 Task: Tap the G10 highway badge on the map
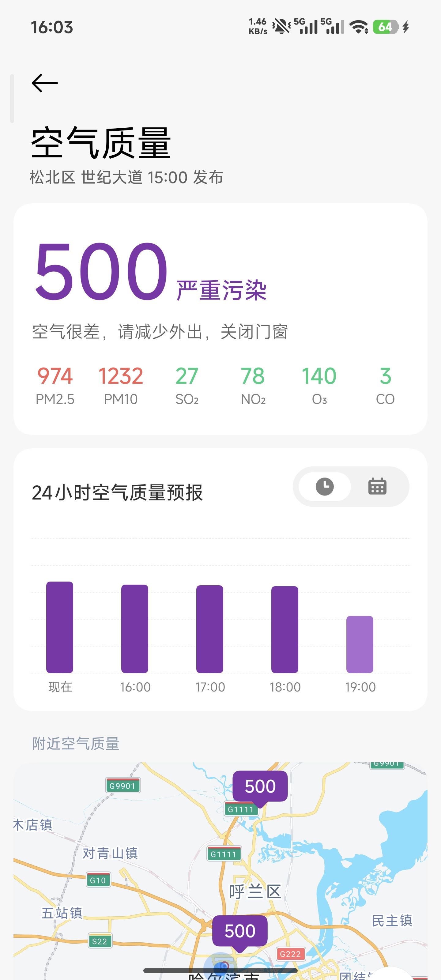point(98,880)
